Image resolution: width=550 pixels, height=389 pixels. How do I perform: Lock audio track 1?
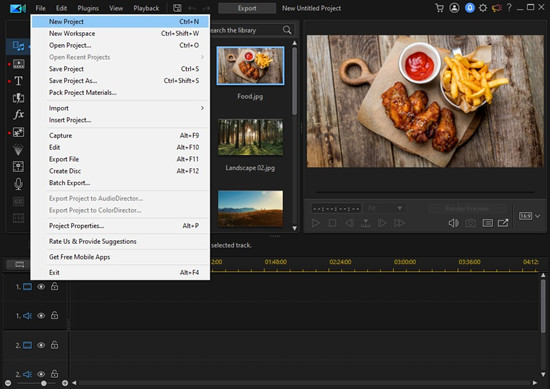[x=54, y=315]
